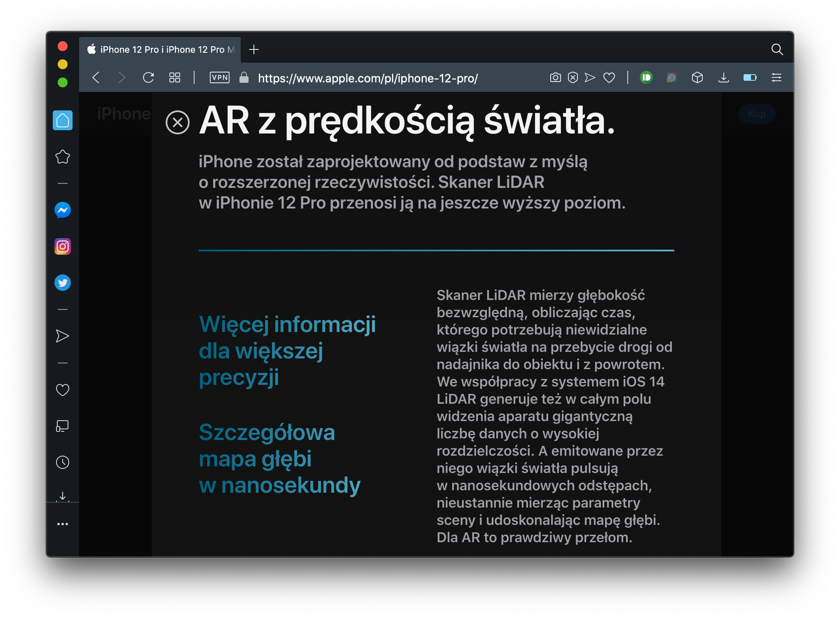The height and width of the screenshot is (618, 840).
Task: Click the 'Skaner LiDAR mierzy głębokość' paragraph
Action: (x=554, y=416)
